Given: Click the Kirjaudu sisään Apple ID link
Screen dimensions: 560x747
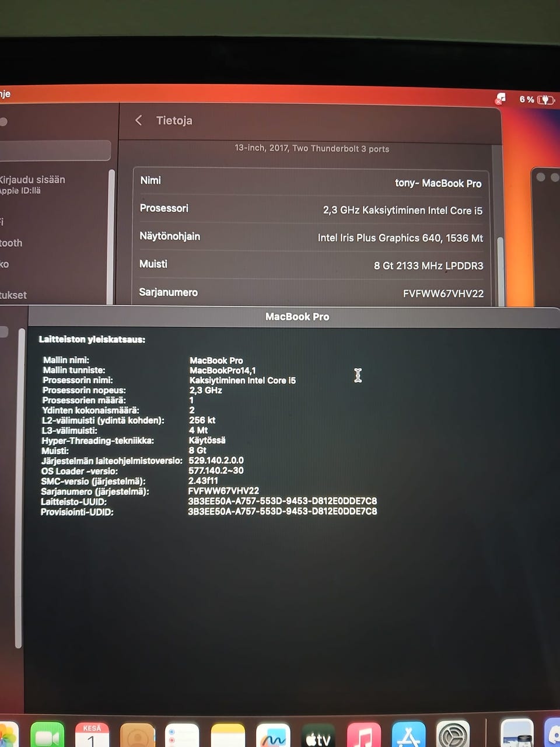Looking at the screenshot, I should (x=33, y=184).
